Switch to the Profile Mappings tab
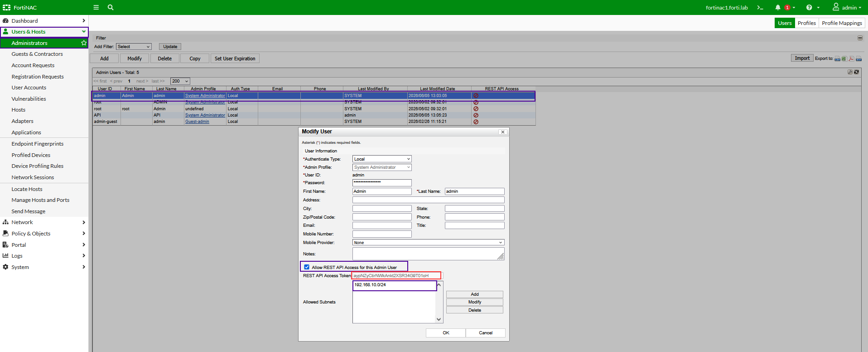This screenshot has height=352, width=868. (842, 23)
